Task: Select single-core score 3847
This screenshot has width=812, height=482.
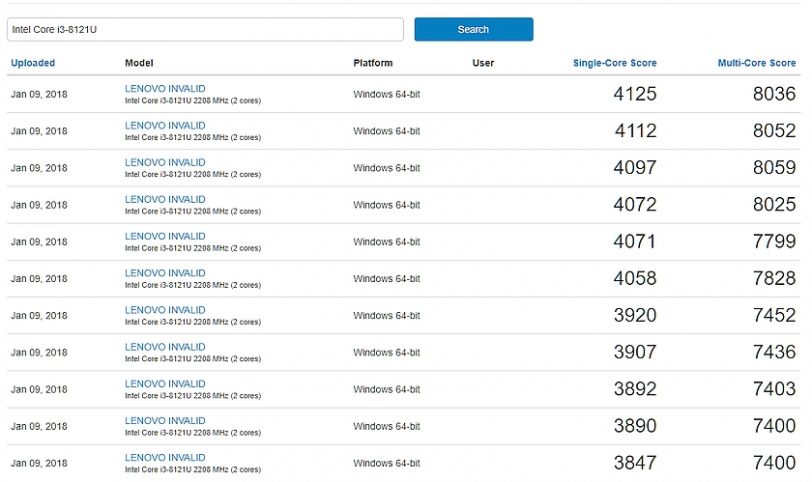Action: point(635,462)
